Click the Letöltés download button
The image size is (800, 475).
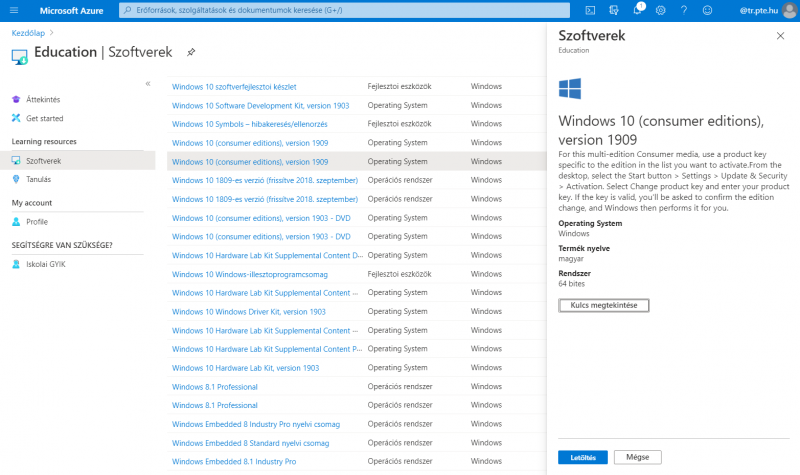pyautogui.click(x=583, y=457)
